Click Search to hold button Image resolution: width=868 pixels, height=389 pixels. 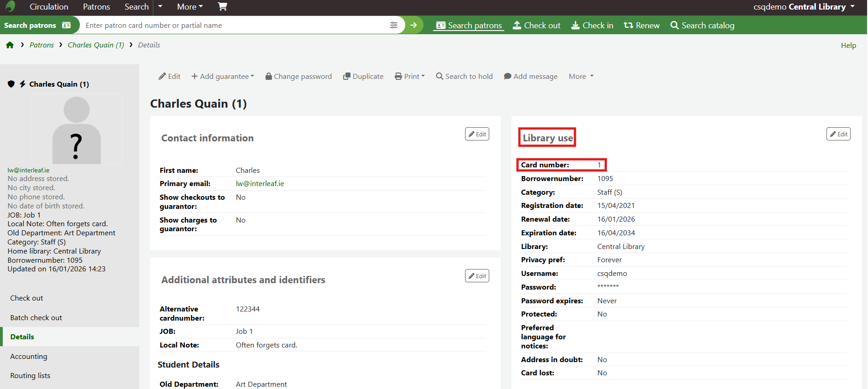click(465, 76)
